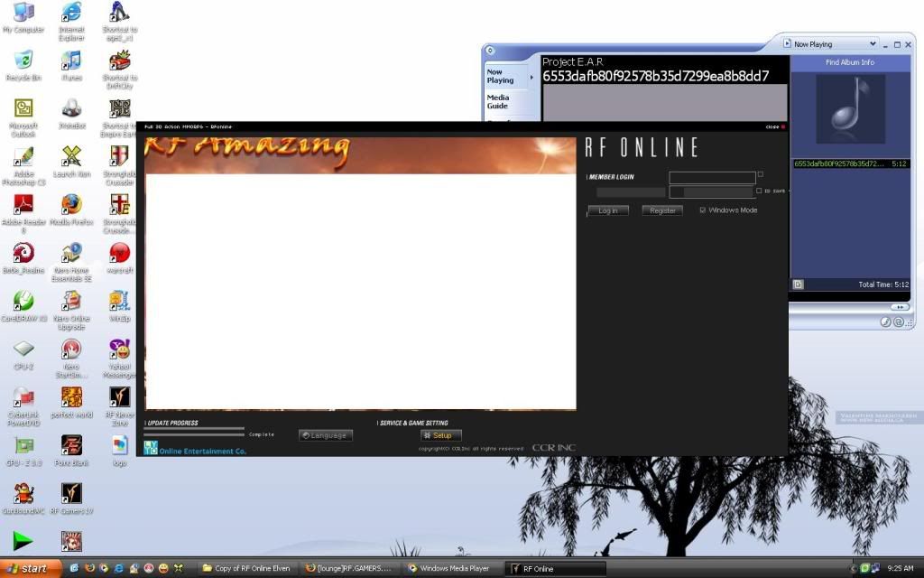Launch Yahoo Messenger desktop shortcut
The height and width of the screenshot is (578, 924).
[x=120, y=359]
